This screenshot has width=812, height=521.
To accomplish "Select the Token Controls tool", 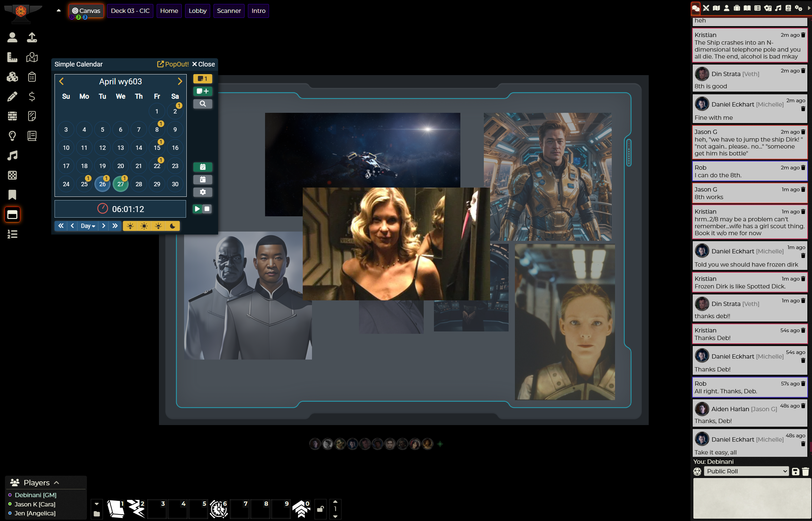I will [x=13, y=37].
